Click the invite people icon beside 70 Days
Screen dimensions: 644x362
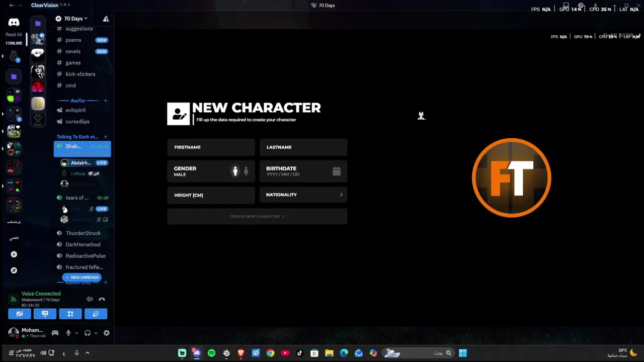106,19
